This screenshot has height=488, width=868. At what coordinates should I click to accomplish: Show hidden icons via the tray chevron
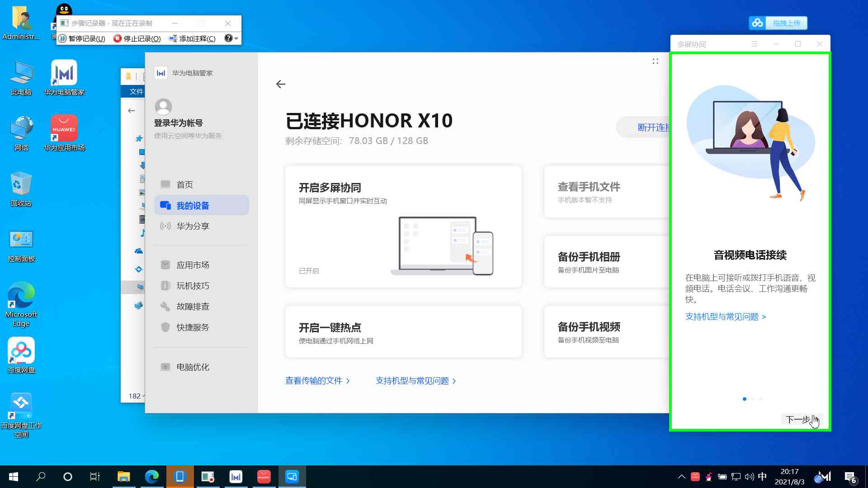pyautogui.click(x=681, y=476)
